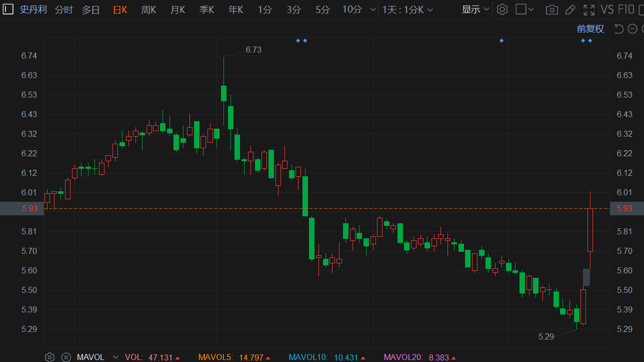Toggle 前复权 price adjustment mode
Image resolution: width=644 pixels, height=362 pixels.
pos(590,29)
